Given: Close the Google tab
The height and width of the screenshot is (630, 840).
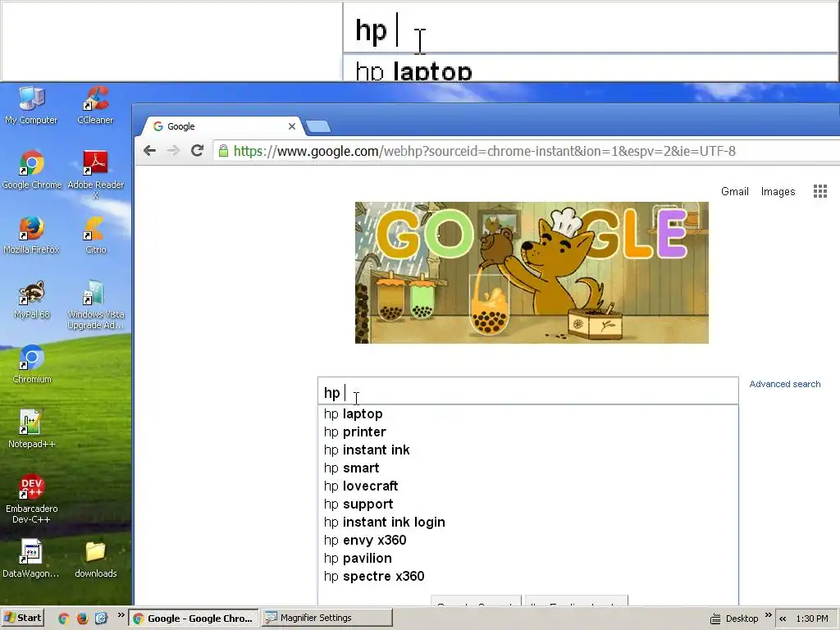Looking at the screenshot, I should (292, 126).
